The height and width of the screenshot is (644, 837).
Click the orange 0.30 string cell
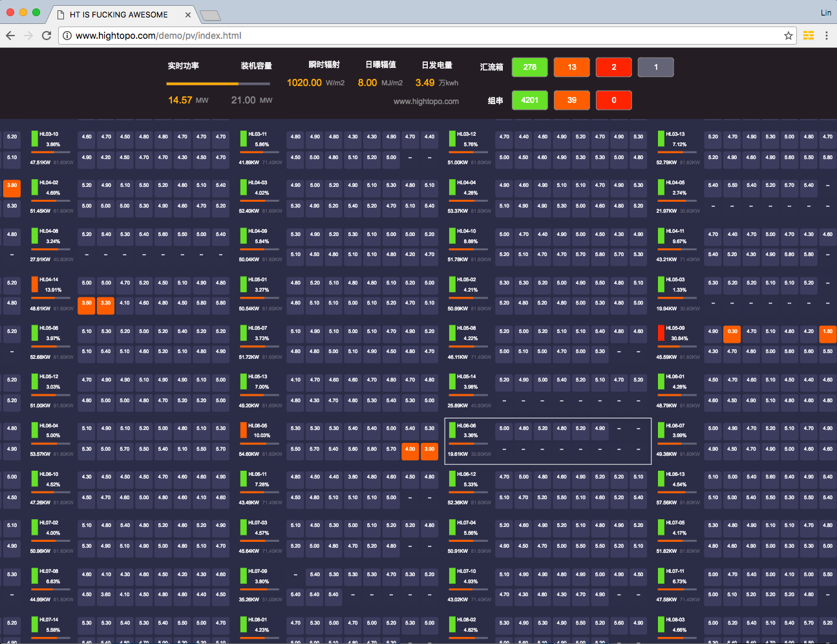point(732,332)
